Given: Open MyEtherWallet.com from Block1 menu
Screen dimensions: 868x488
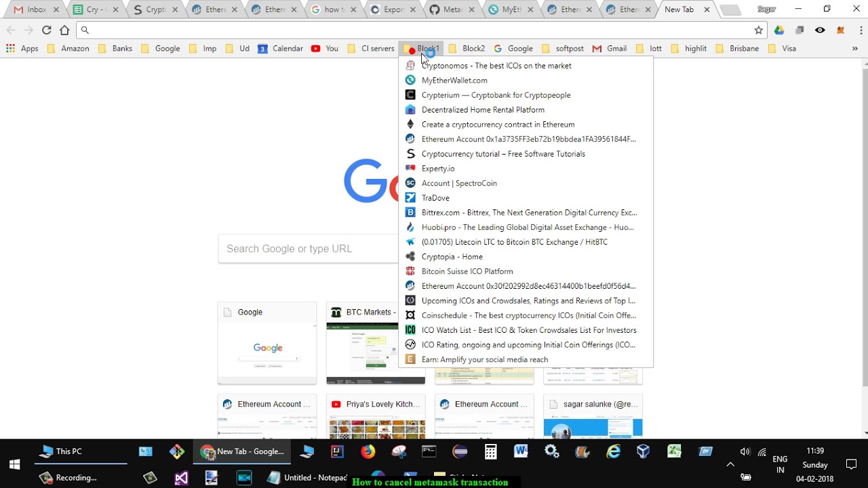Looking at the screenshot, I should point(526,81).
